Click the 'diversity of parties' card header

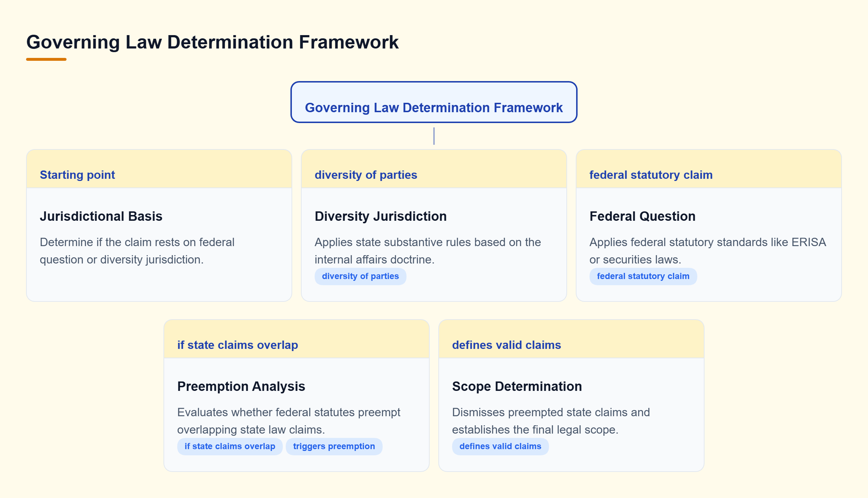(434, 169)
